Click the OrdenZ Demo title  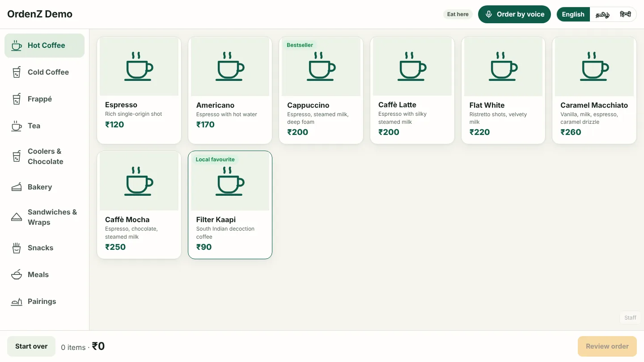click(x=40, y=14)
